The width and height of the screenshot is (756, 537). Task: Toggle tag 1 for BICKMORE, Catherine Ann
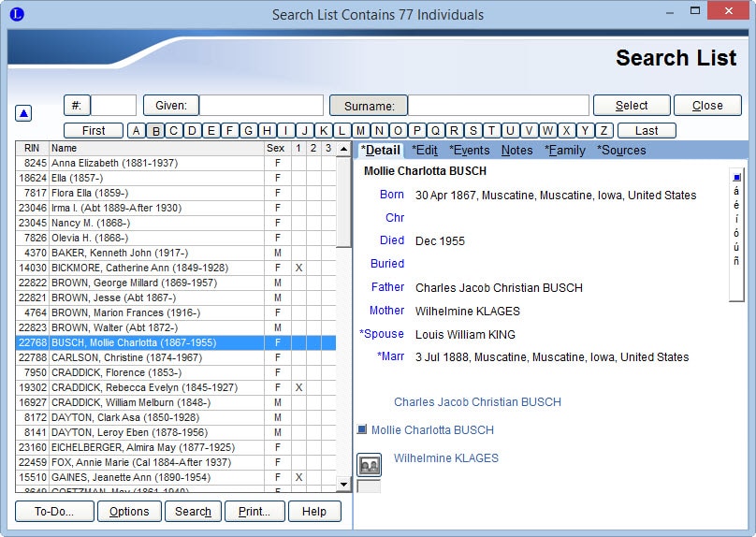coord(298,268)
